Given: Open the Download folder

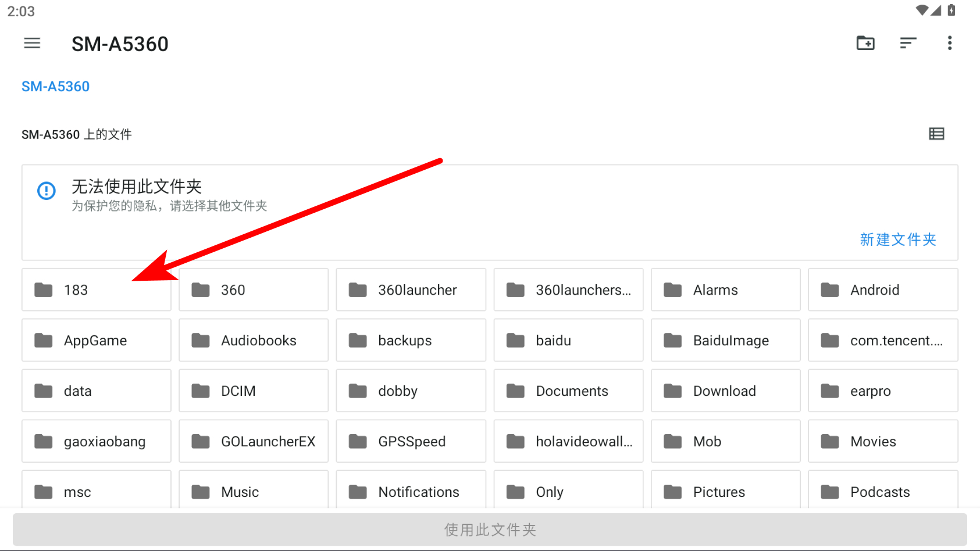Looking at the screenshot, I should click(x=725, y=391).
